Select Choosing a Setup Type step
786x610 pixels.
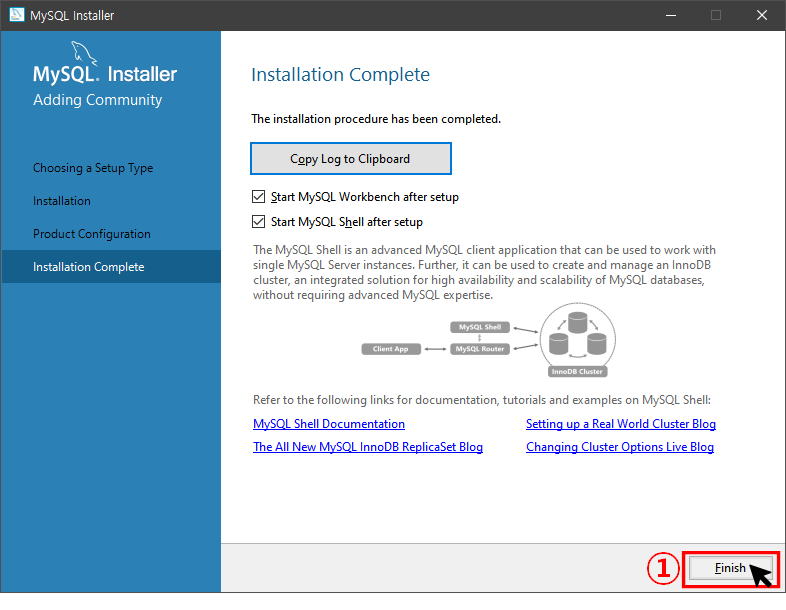[93, 168]
